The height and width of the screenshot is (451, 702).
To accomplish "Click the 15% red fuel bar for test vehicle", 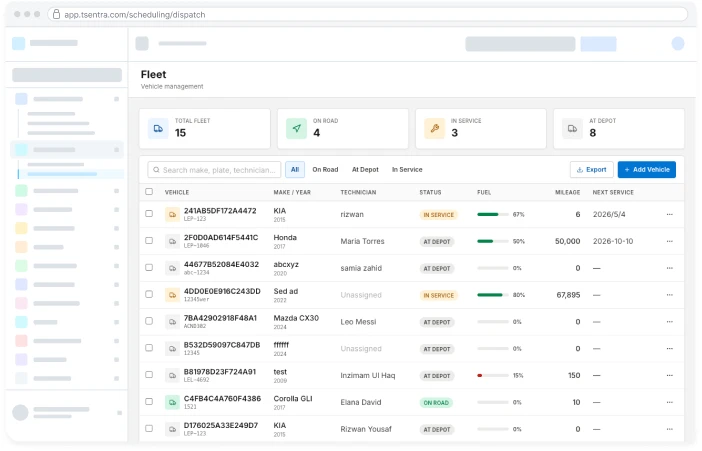I will click(493, 376).
